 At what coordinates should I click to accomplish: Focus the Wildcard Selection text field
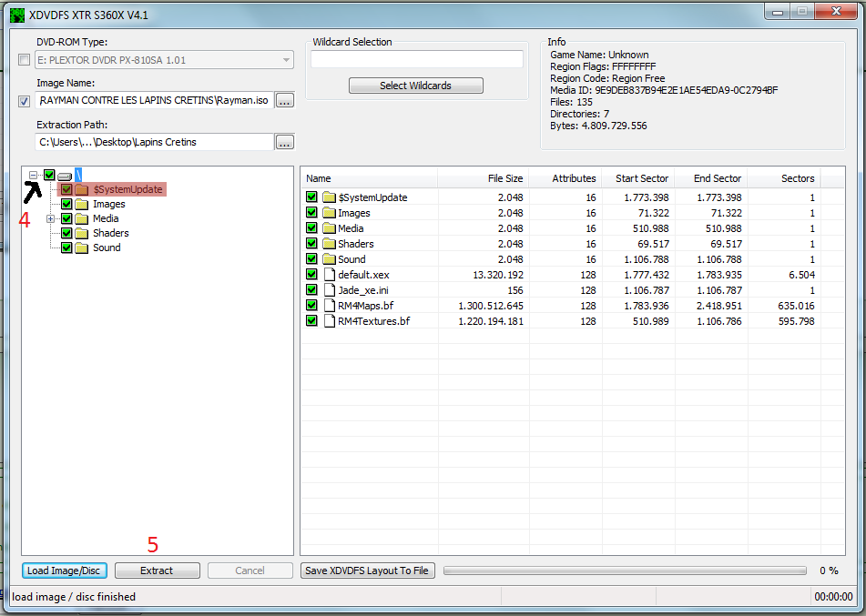(417, 59)
